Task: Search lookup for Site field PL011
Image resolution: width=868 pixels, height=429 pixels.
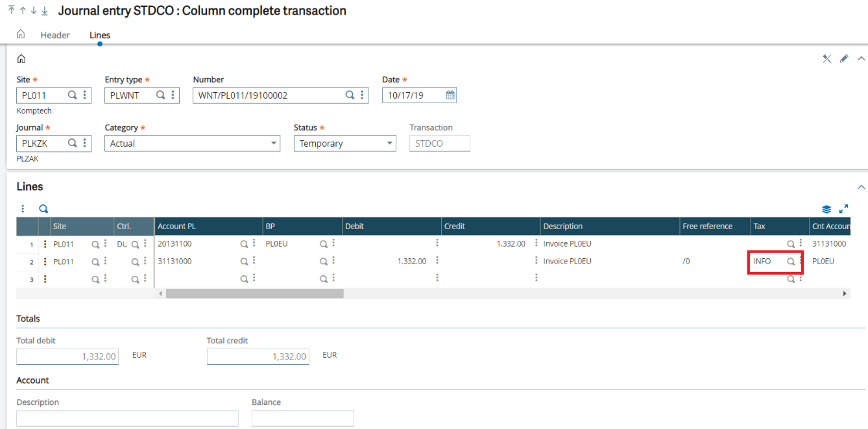Action: point(73,95)
